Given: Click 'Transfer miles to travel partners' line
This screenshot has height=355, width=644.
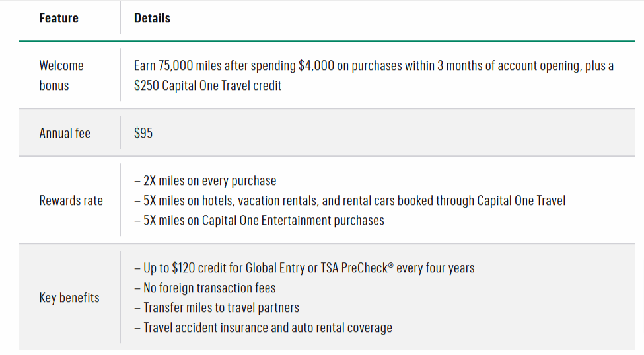Looking at the screenshot, I should click(221, 307).
